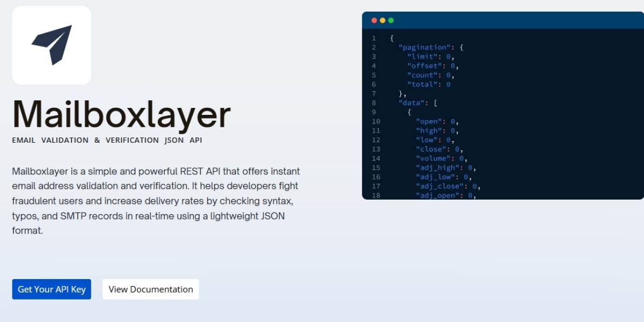Click line number 8 in code gutter
This screenshot has width=644, height=322.
pyautogui.click(x=374, y=103)
